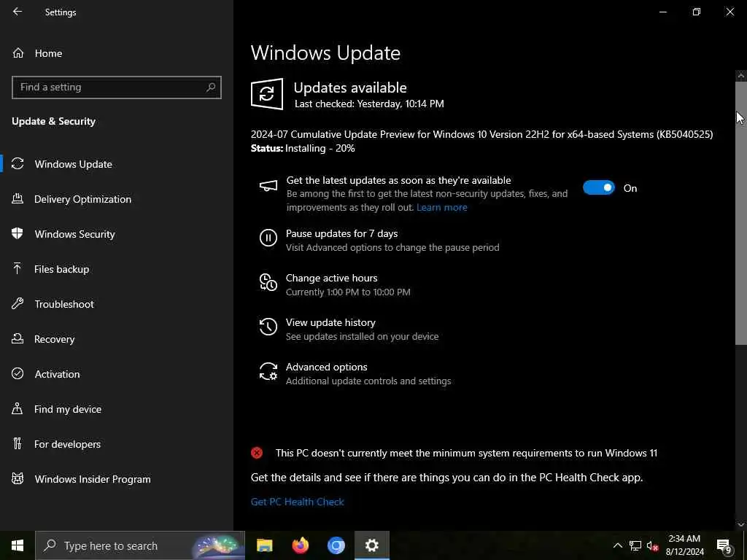The width and height of the screenshot is (747, 560).
Task: Click the Update & Security heading
Action: pyautogui.click(x=53, y=122)
